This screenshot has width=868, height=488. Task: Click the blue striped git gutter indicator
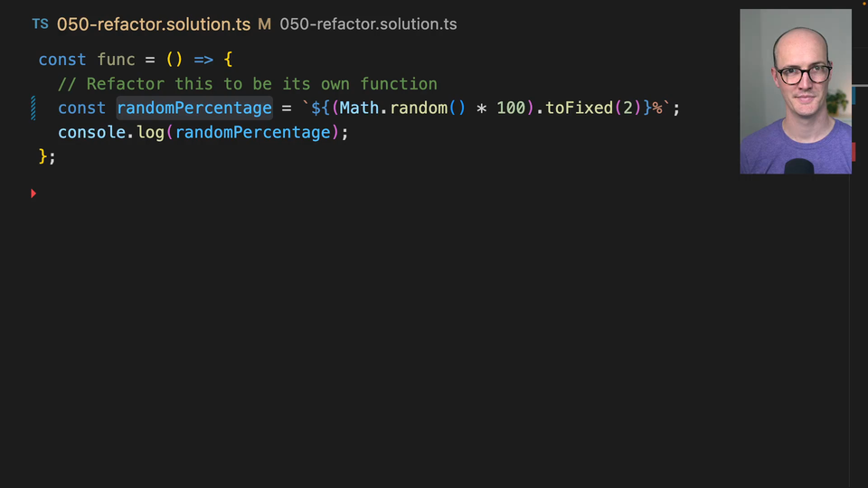click(33, 108)
